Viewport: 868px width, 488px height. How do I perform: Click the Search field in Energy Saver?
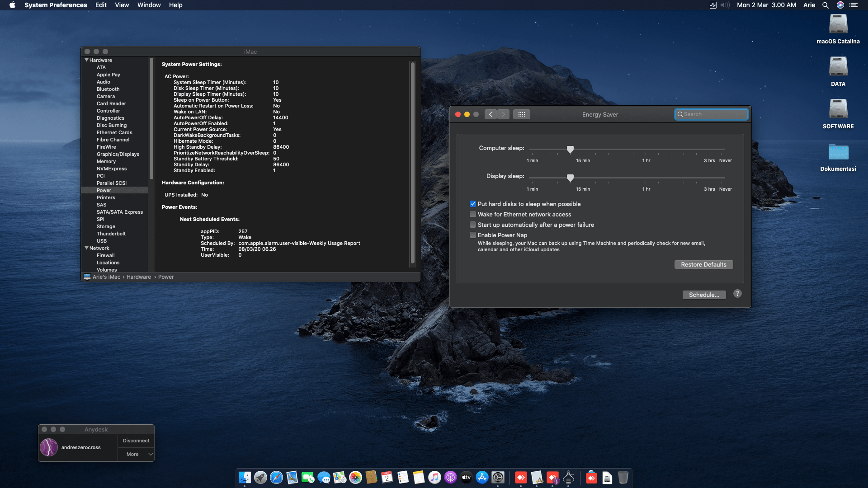tap(712, 114)
